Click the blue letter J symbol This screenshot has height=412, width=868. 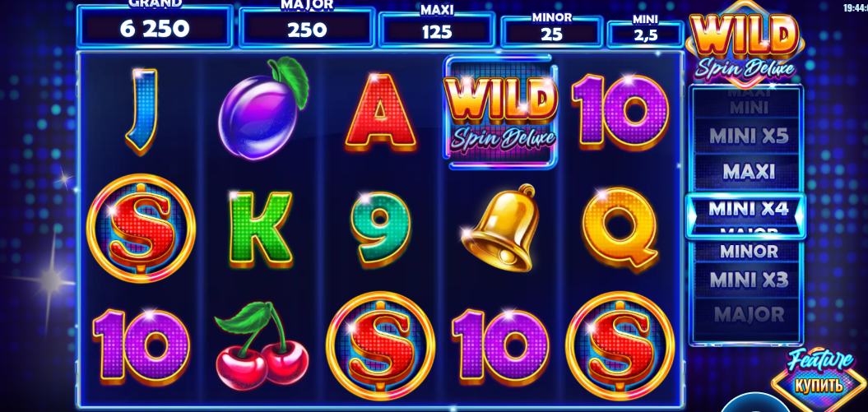tap(142, 110)
